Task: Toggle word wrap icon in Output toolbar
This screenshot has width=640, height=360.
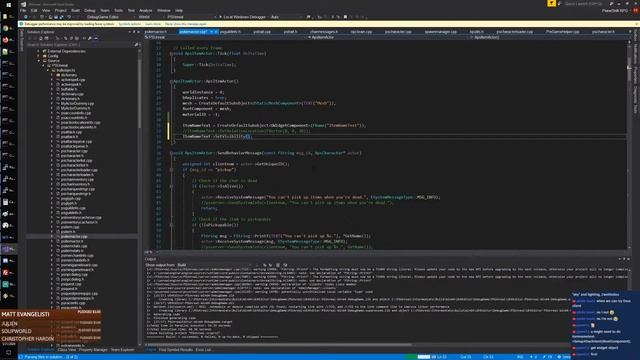Action: (x=285, y=265)
